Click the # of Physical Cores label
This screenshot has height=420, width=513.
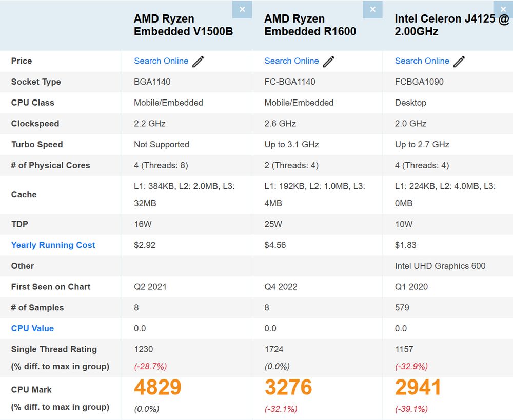pos(50,165)
